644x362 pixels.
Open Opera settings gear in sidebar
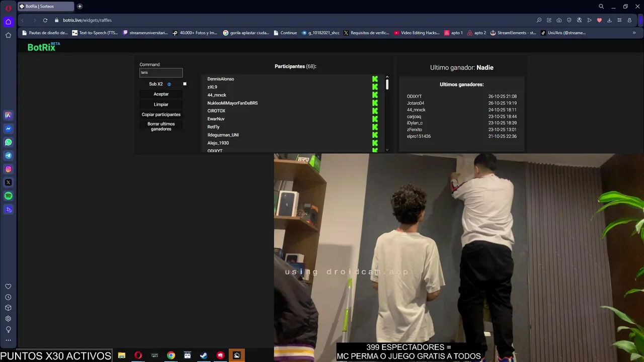8,319
